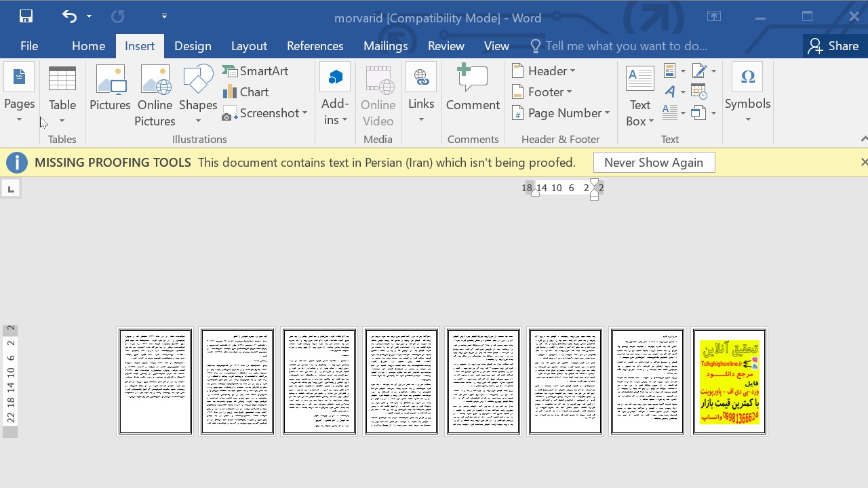Insert a Chart
This screenshot has height=488, width=868.
[x=245, y=92]
